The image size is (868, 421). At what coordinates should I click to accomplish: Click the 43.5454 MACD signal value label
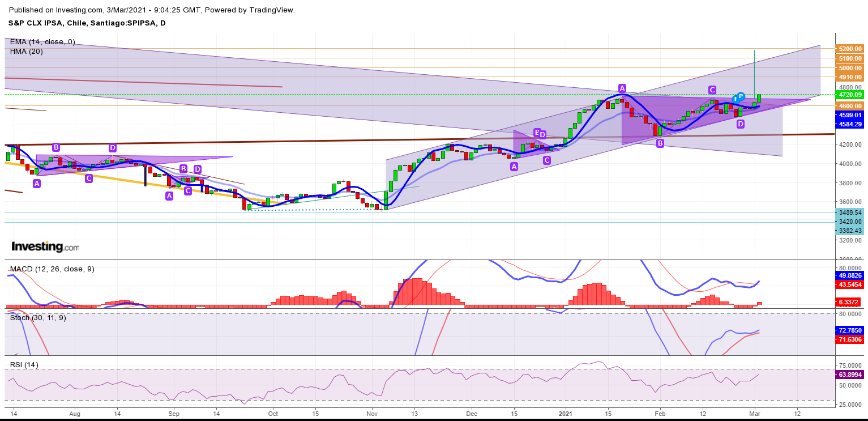(850, 284)
